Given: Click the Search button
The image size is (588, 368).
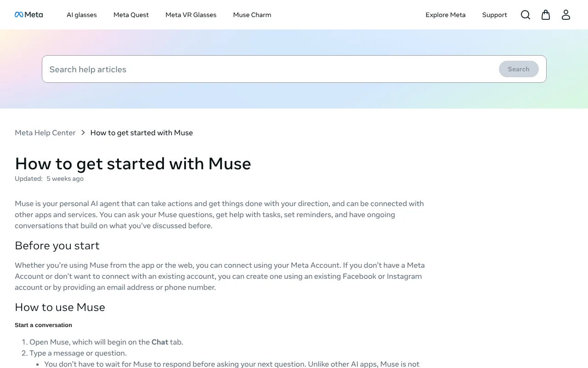Looking at the screenshot, I should (x=519, y=69).
